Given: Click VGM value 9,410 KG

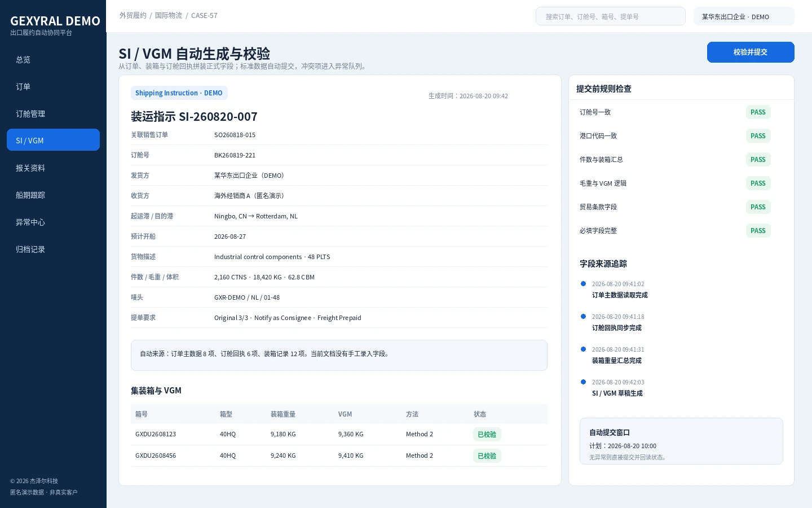Looking at the screenshot, I should coord(351,456).
